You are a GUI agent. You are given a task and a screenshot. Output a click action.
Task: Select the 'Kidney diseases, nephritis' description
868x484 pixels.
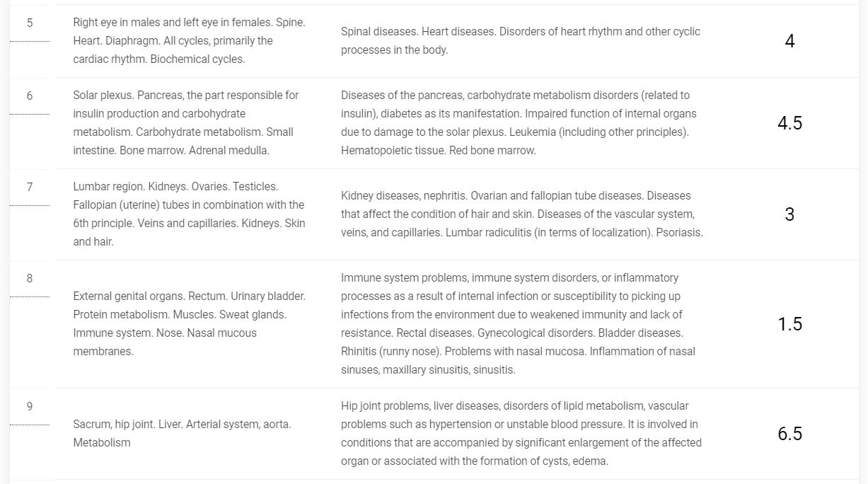pos(521,214)
